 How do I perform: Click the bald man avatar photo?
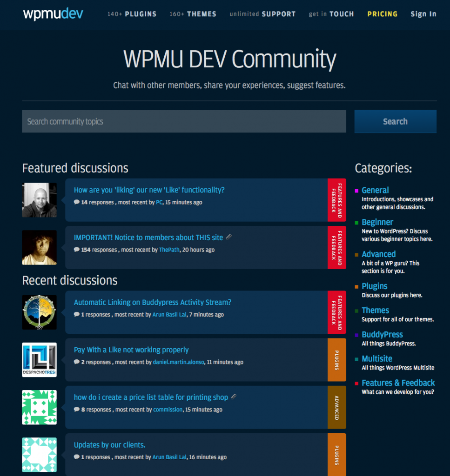point(39,200)
